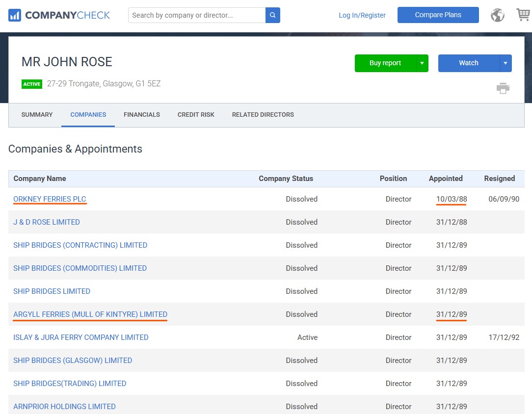Click the Resigned column header
This screenshot has height=414, width=532.
[x=500, y=179]
